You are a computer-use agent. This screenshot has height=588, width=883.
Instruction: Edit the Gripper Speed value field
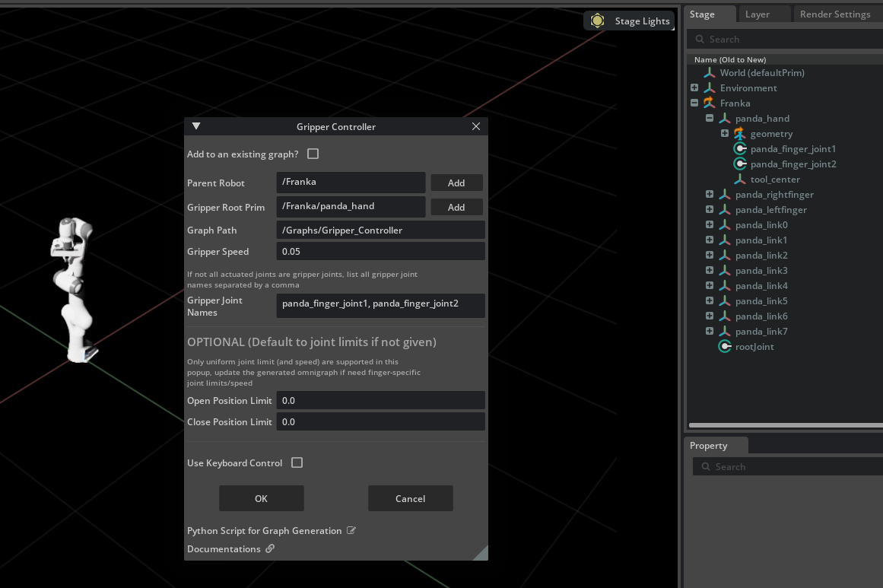[380, 251]
